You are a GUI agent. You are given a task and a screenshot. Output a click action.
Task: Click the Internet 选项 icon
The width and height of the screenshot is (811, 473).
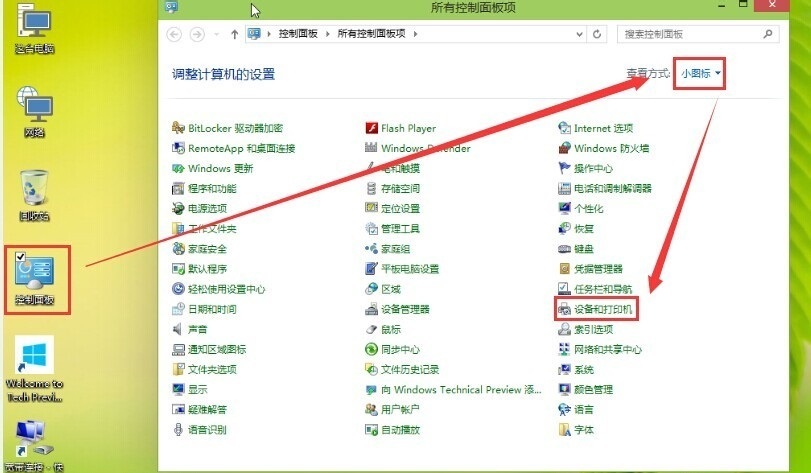click(x=564, y=128)
